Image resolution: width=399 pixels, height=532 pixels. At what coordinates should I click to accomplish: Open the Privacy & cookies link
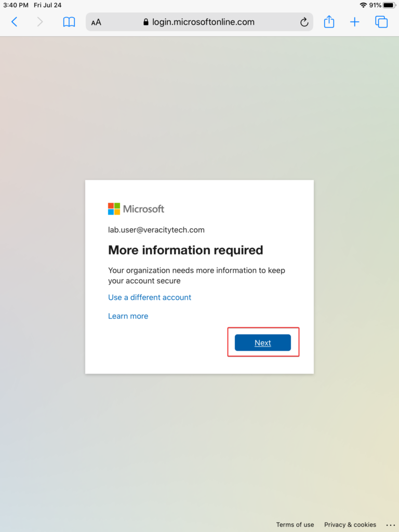pyautogui.click(x=350, y=525)
